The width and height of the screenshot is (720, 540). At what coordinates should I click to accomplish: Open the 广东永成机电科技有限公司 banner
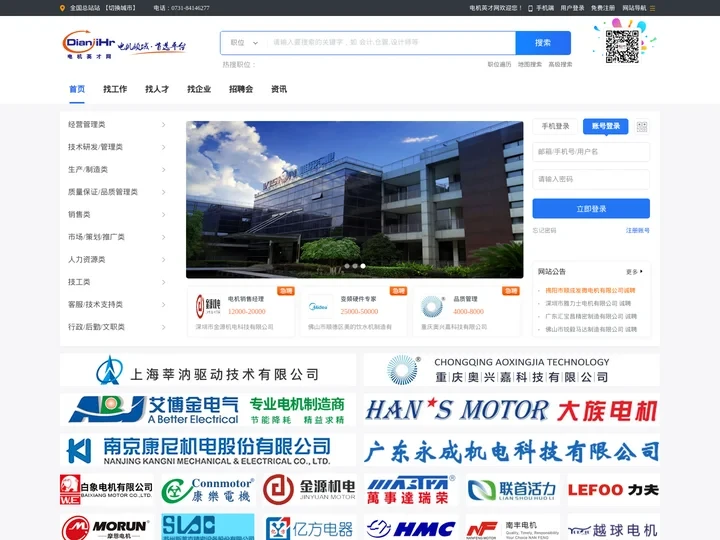click(x=512, y=450)
